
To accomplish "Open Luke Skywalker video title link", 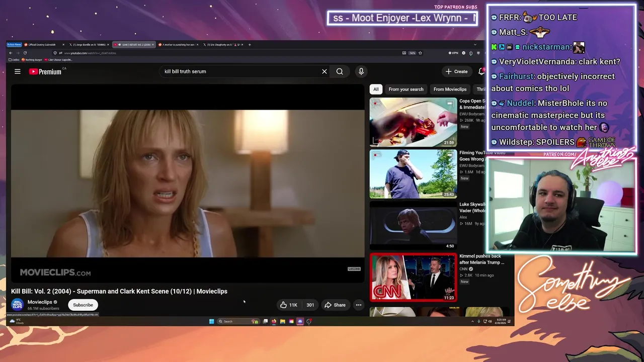I will click(x=472, y=207).
